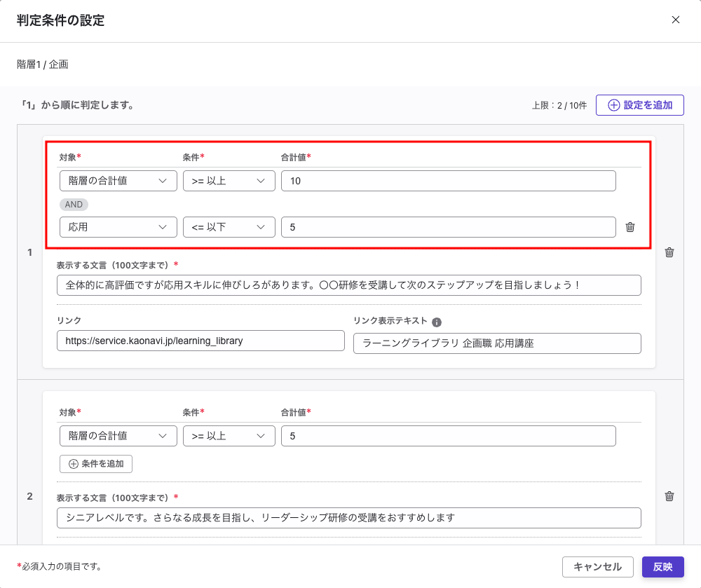
Task: Open setting 2's 条件 dropdown
Action: click(x=229, y=435)
